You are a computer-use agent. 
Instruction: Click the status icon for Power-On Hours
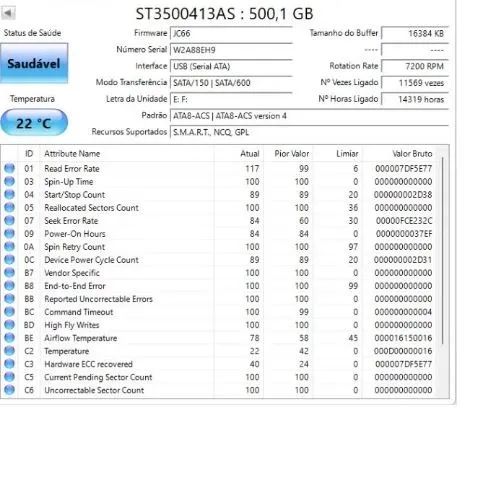point(9,233)
